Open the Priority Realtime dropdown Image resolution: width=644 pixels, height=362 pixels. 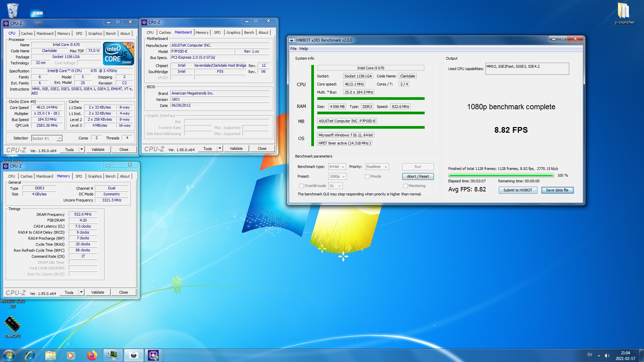pos(377,167)
